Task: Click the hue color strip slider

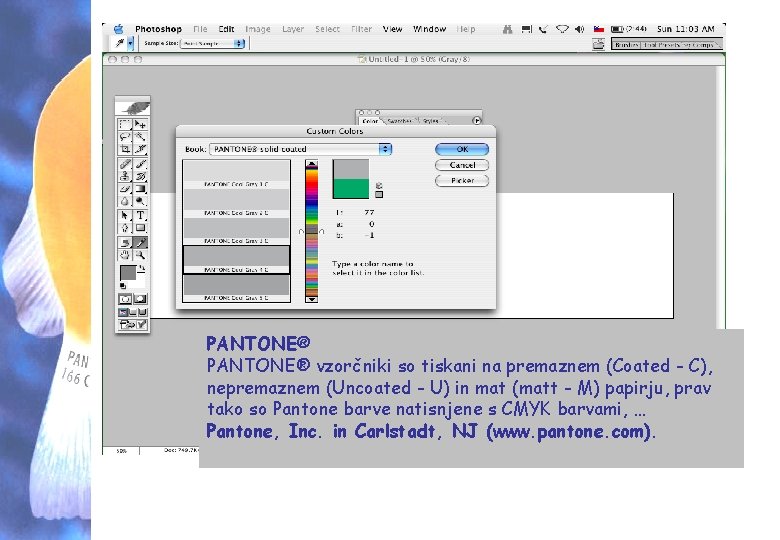Action: (311, 231)
